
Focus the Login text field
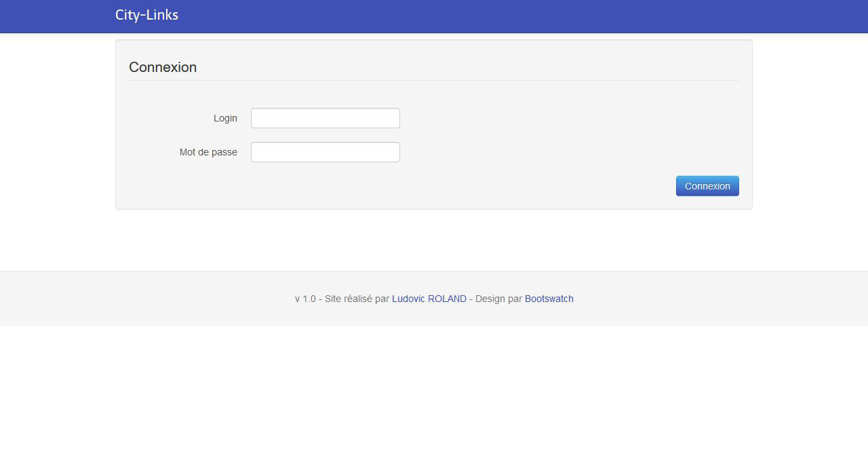[x=325, y=118]
